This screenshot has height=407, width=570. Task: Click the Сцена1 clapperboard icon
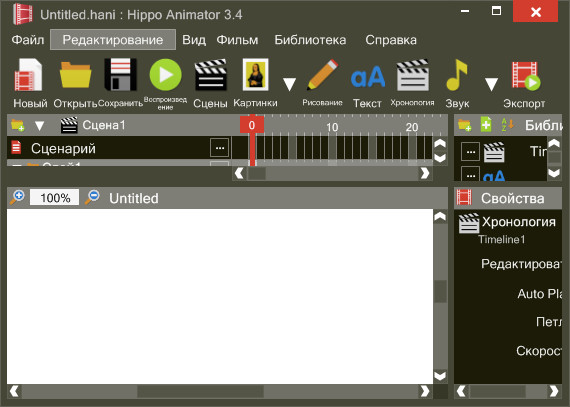point(69,125)
